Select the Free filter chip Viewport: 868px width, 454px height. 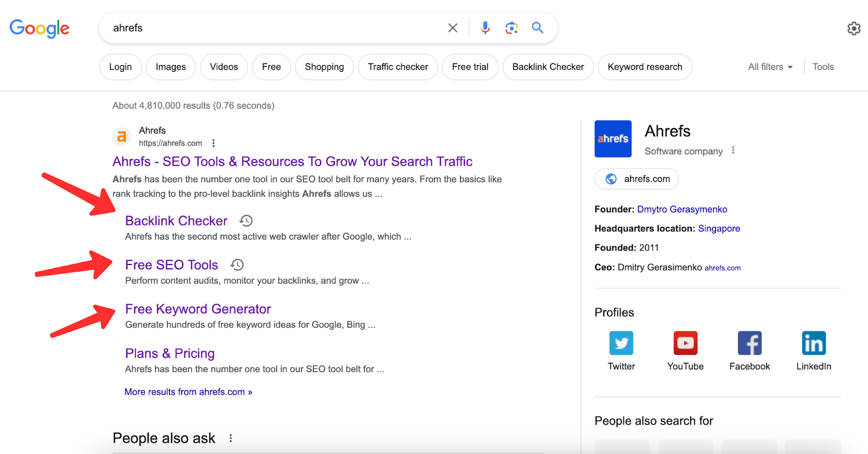[x=271, y=67]
